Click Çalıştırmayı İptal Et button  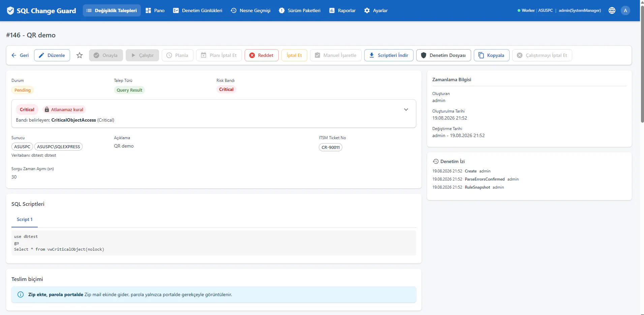542,55
